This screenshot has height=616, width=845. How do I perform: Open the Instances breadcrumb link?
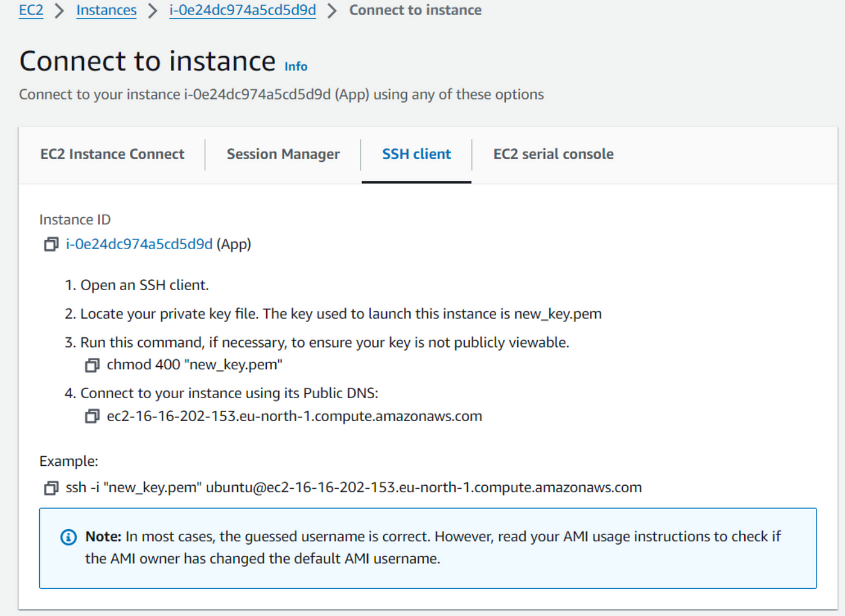[x=106, y=10]
